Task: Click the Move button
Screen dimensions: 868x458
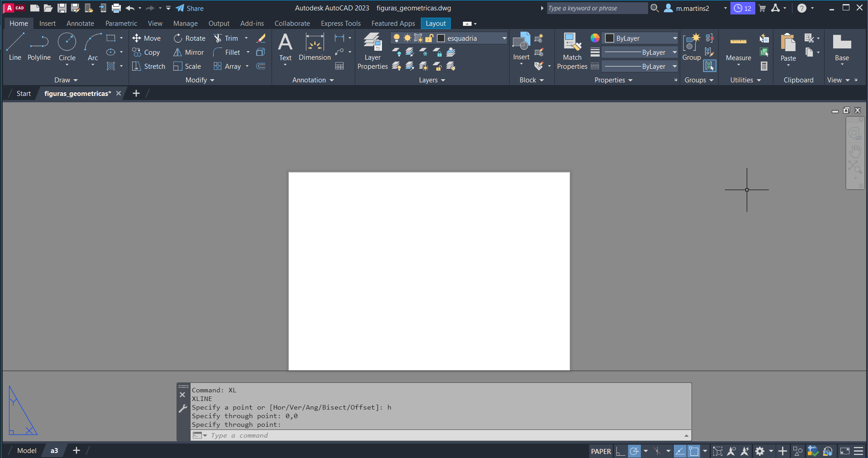Action: pos(147,38)
